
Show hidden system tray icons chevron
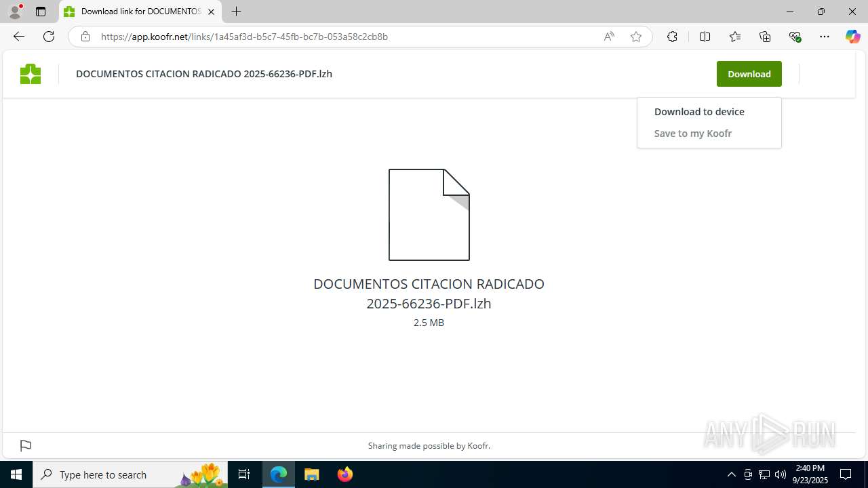pos(731,474)
